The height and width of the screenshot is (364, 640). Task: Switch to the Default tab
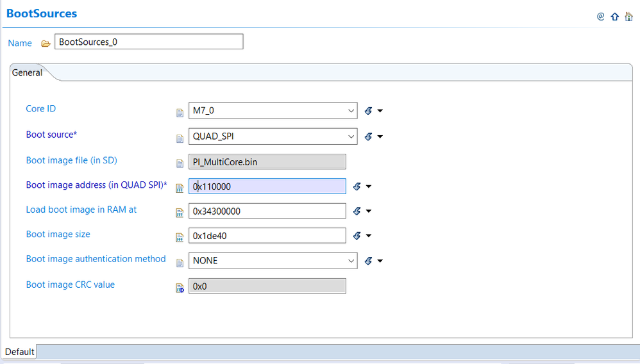coord(19,352)
